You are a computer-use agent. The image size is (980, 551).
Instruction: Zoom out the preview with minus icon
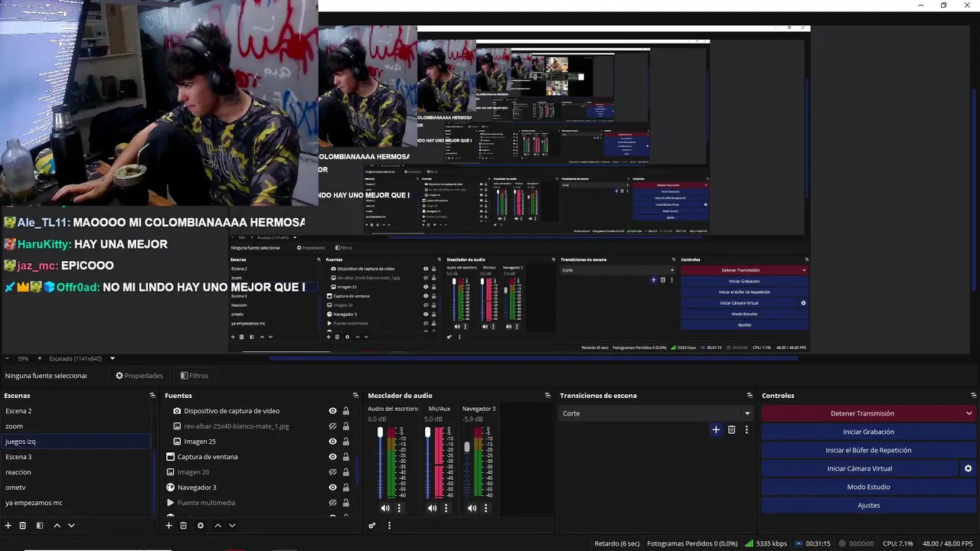pos(7,358)
